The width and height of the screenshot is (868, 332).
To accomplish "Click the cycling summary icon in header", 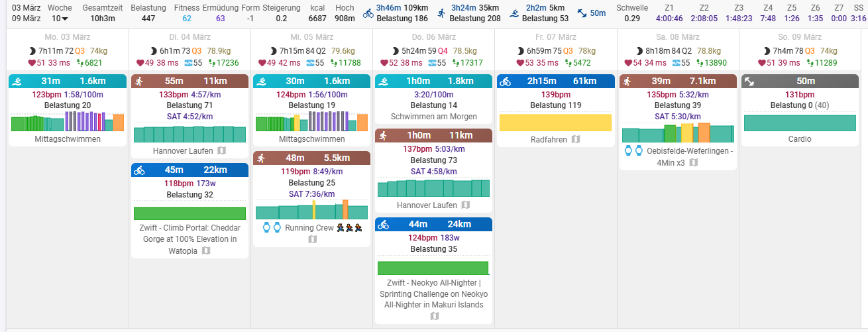I will pos(368,13).
